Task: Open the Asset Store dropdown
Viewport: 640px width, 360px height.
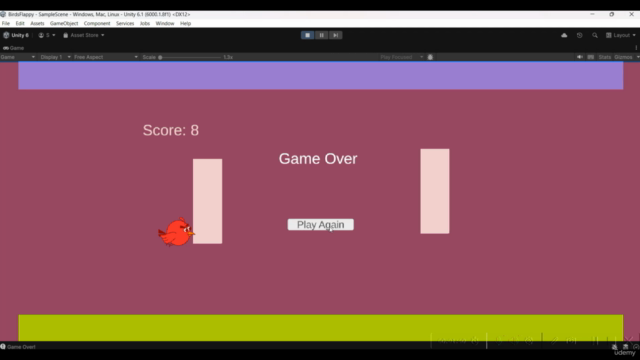Action: pyautogui.click(x=84, y=35)
